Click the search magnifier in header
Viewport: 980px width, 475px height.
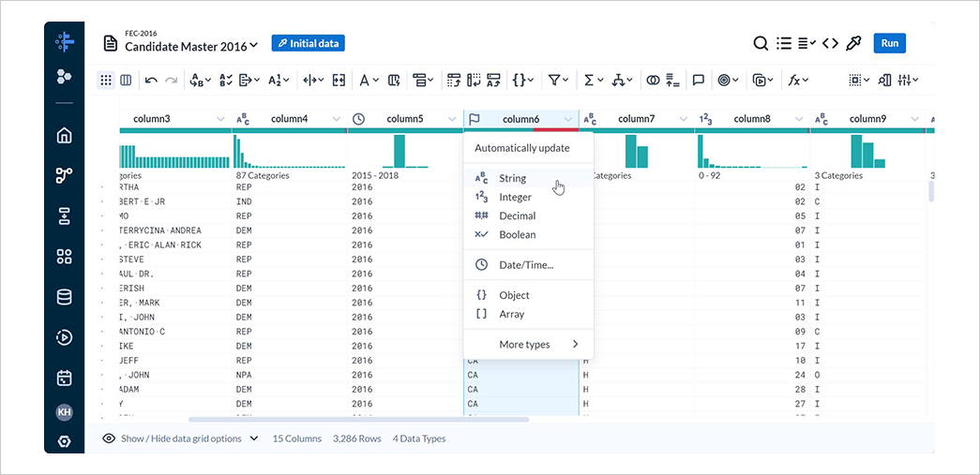point(760,43)
